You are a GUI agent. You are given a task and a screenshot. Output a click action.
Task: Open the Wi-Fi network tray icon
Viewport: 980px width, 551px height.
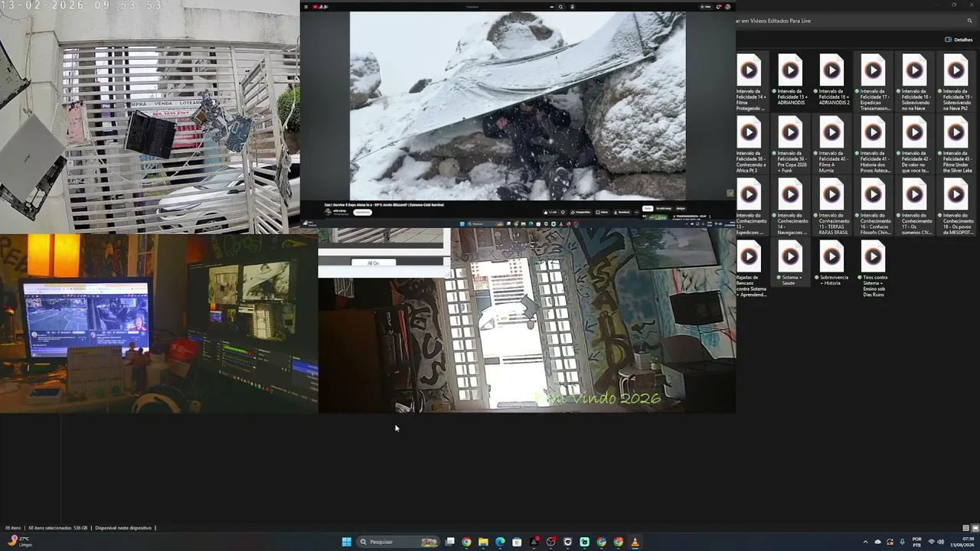click(931, 542)
